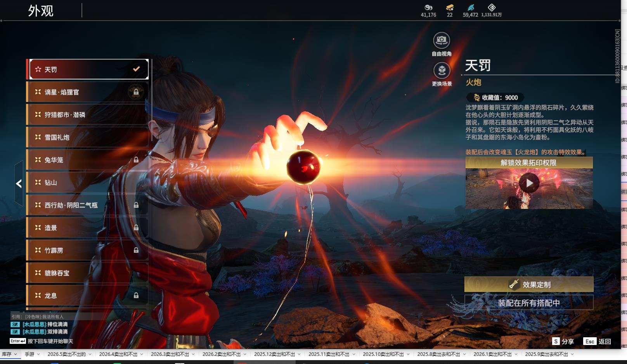The width and height of the screenshot is (627, 364).
Task: Select the 钻山 skin
Action: point(88,182)
